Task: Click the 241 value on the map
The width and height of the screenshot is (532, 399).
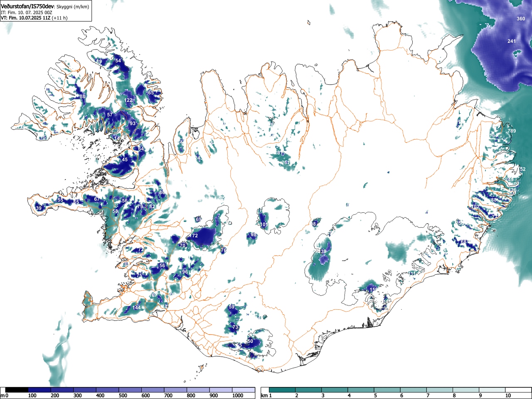Action: click(x=512, y=41)
